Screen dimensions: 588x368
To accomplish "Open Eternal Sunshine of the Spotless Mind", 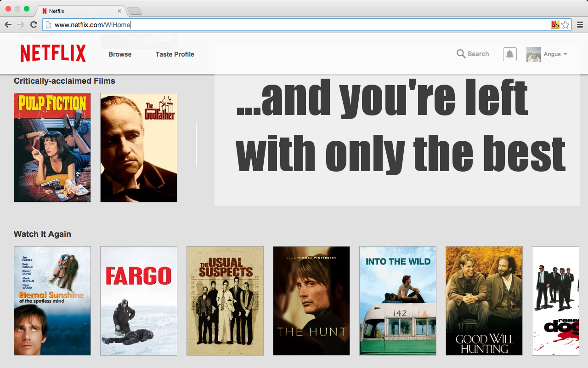I will point(52,301).
